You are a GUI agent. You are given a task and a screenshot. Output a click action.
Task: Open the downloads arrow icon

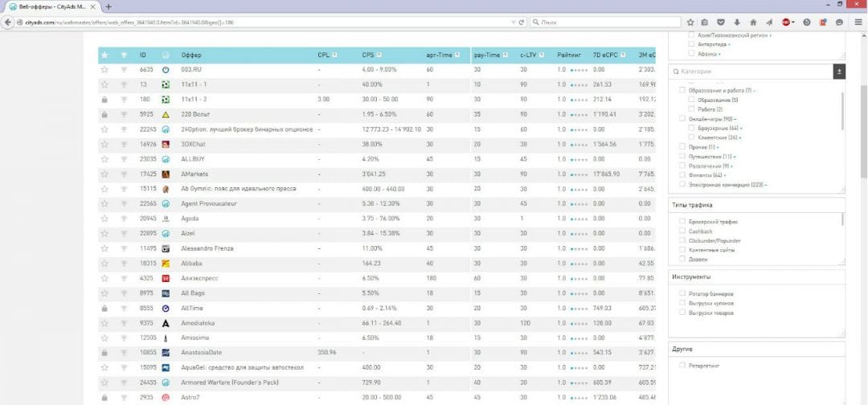coord(737,22)
